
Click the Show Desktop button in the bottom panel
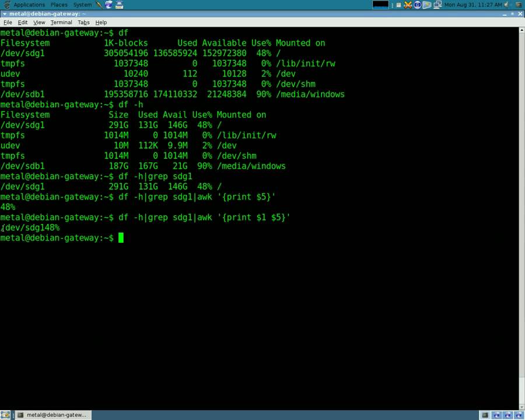tap(5, 415)
